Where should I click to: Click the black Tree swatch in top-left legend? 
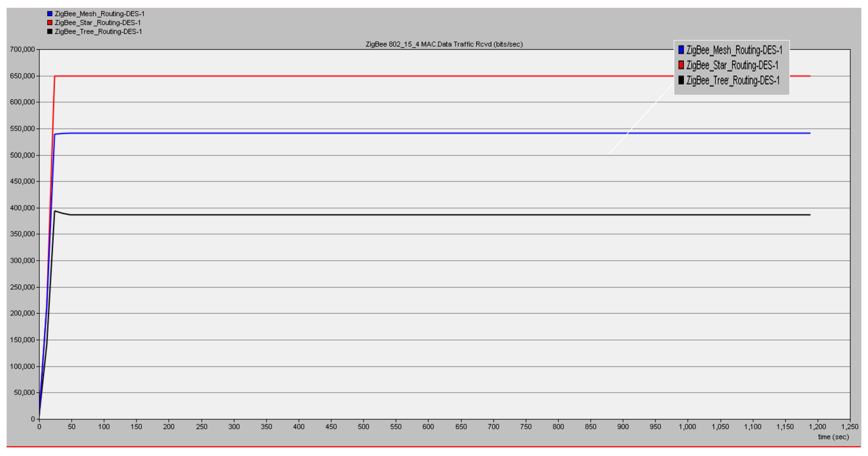click(50, 31)
